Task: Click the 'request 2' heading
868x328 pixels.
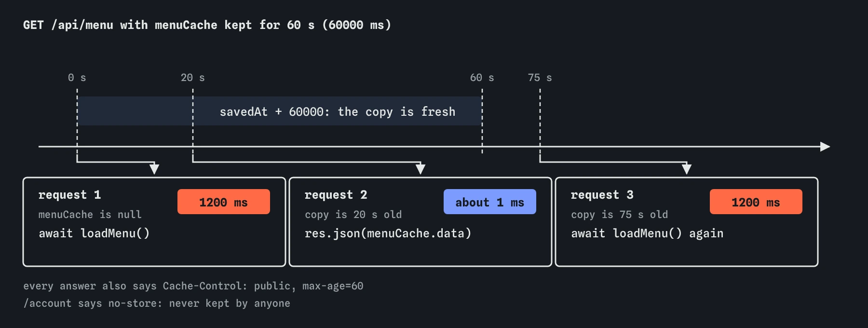Action: [x=336, y=195]
